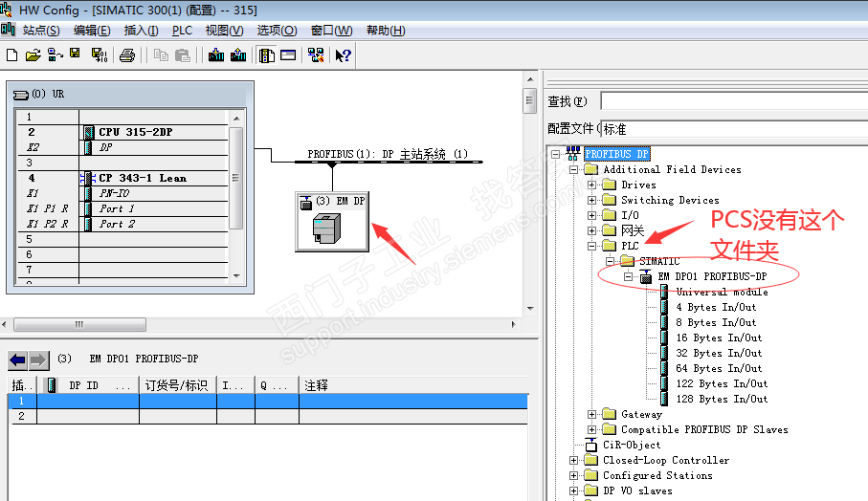Click the CPU 315-2DP module icon

coord(89,132)
